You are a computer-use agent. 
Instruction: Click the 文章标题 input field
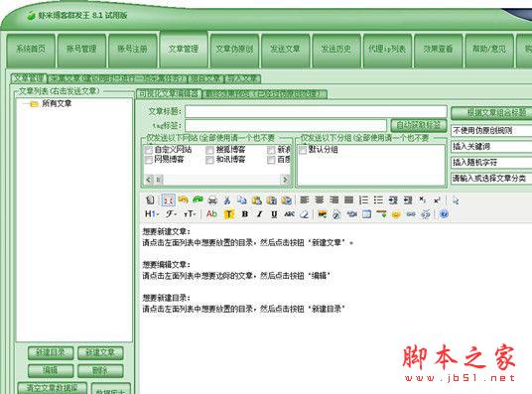[316, 112]
